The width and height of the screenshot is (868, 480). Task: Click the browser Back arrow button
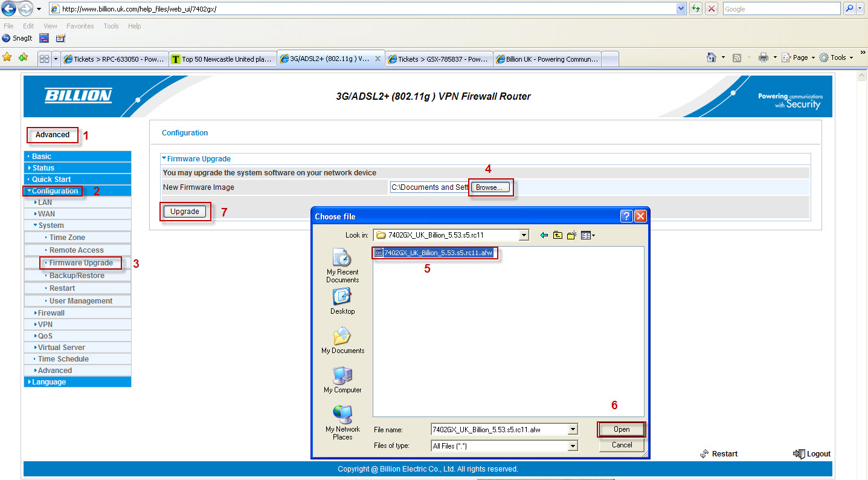(x=9, y=8)
